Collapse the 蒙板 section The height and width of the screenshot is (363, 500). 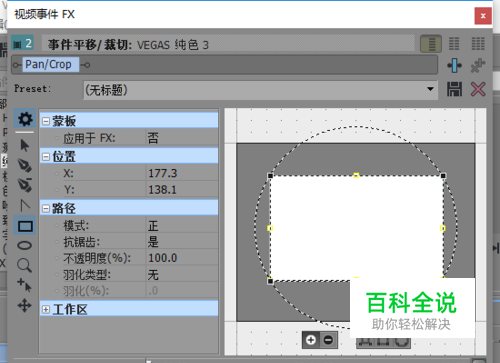tap(46, 121)
